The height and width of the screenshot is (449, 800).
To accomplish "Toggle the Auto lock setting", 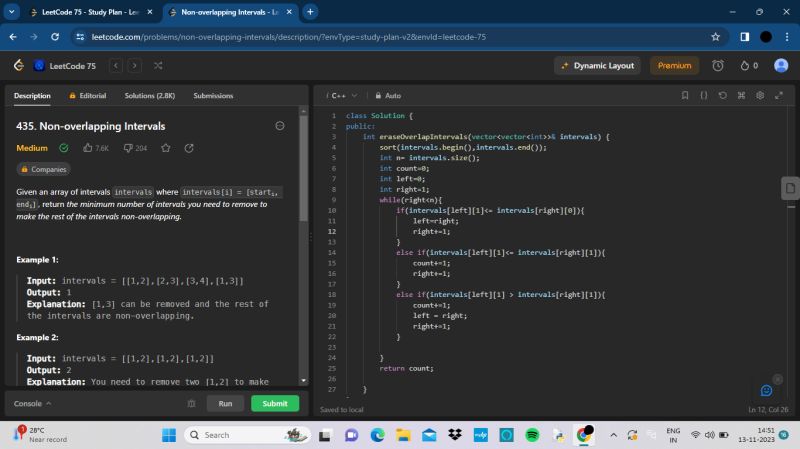I will click(x=388, y=95).
